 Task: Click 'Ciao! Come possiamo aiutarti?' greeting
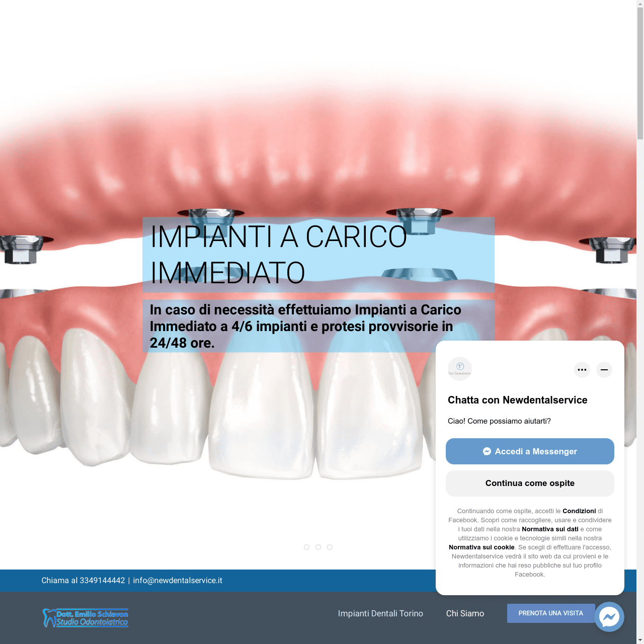click(x=499, y=421)
